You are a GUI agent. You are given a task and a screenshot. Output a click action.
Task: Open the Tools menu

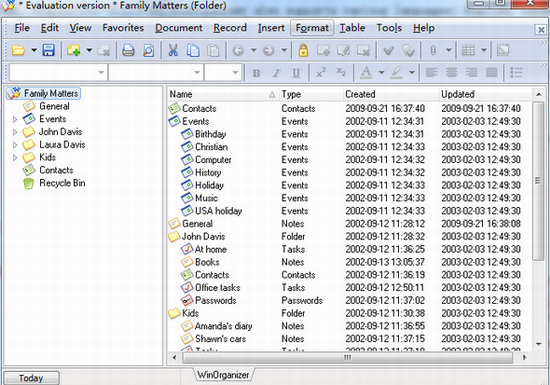coord(389,28)
